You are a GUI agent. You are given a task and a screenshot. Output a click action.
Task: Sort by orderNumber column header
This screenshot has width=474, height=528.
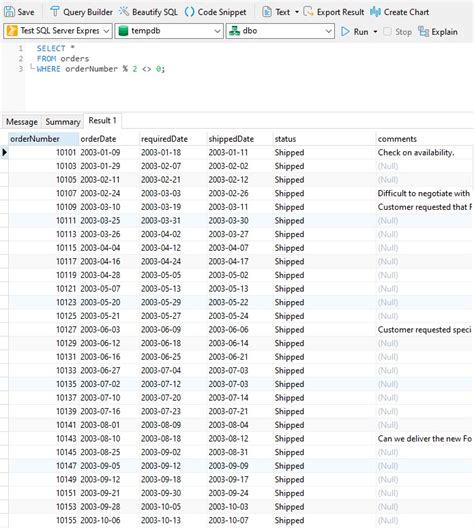pyautogui.click(x=43, y=139)
